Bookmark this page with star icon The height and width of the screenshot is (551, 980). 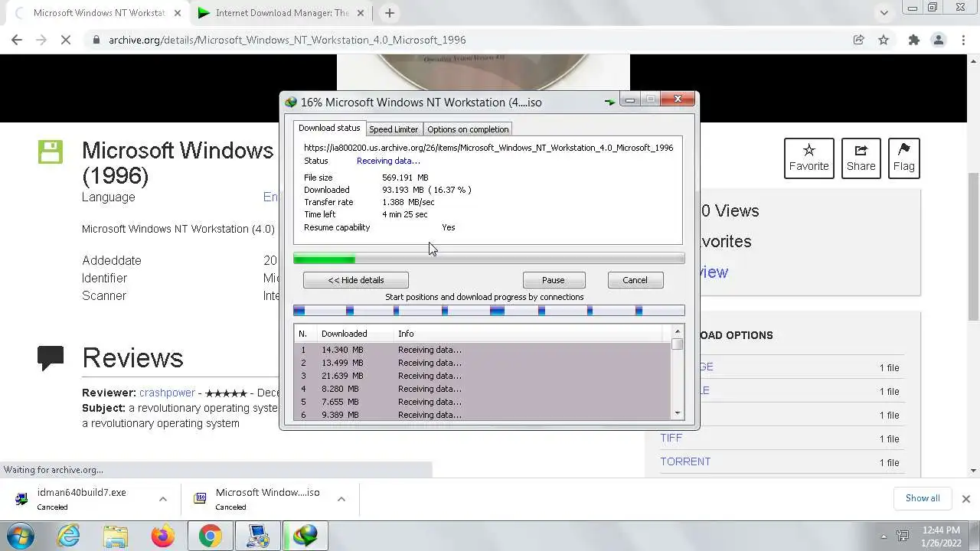(884, 40)
